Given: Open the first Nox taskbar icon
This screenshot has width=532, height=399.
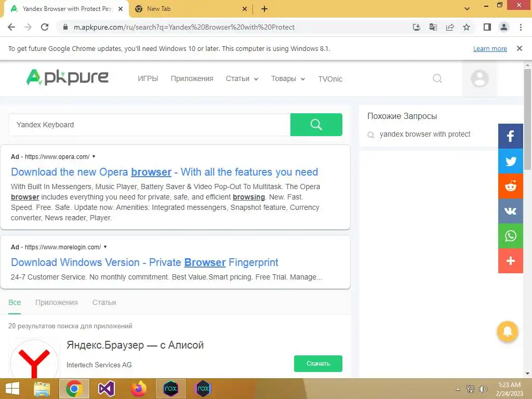Looking at the screenshot, I should click(x=170, y=389).
